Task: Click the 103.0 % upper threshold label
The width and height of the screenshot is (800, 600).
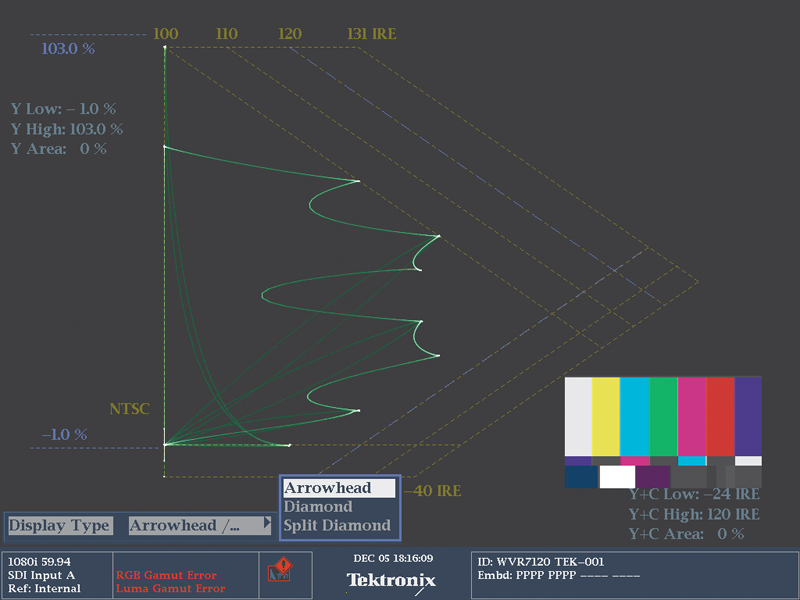Action: coord(68,48)
